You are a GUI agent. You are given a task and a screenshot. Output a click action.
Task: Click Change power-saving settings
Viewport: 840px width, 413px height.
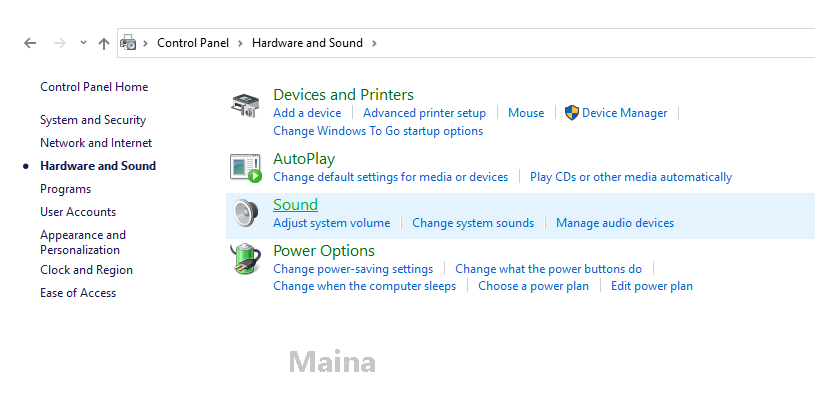[x=353, y=269]
